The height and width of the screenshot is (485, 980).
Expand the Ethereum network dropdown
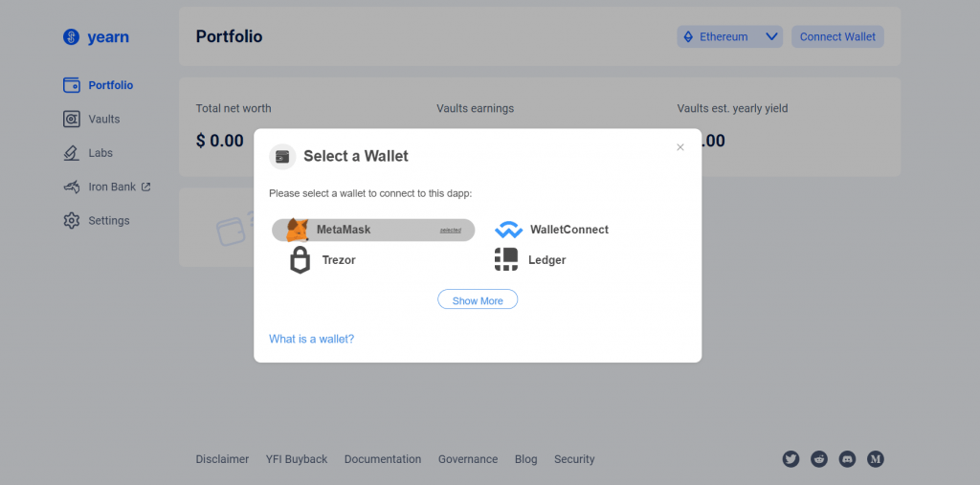[730, 37]
